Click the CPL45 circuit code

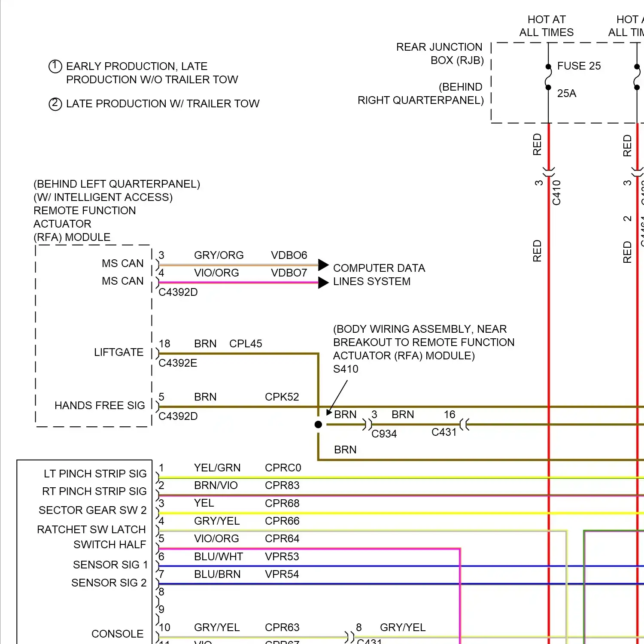click(x=246, y=343)
